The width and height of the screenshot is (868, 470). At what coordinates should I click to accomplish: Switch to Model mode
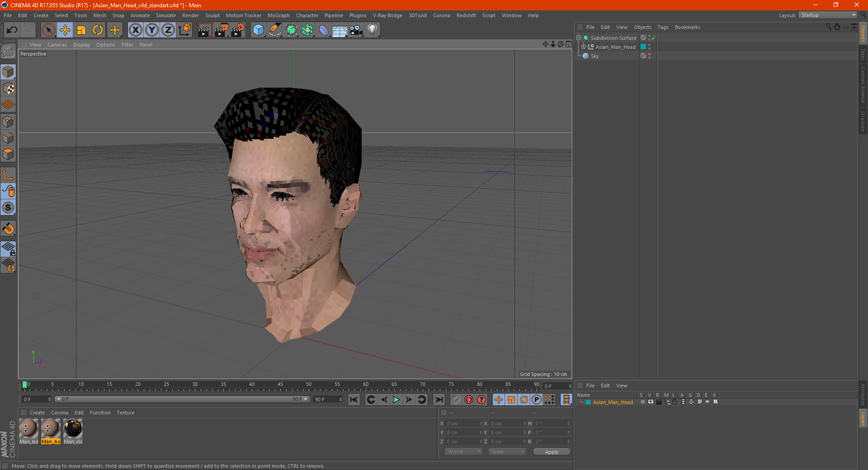coord(8,72)
